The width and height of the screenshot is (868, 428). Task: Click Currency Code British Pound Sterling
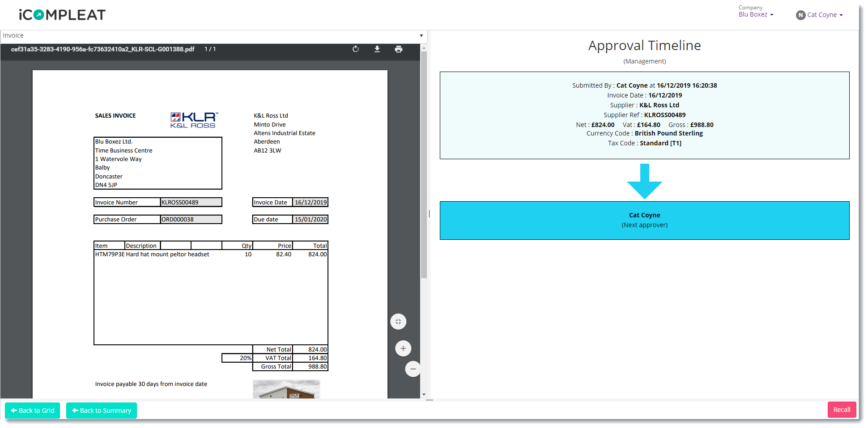pyautogui.click(x=644, y=133)
